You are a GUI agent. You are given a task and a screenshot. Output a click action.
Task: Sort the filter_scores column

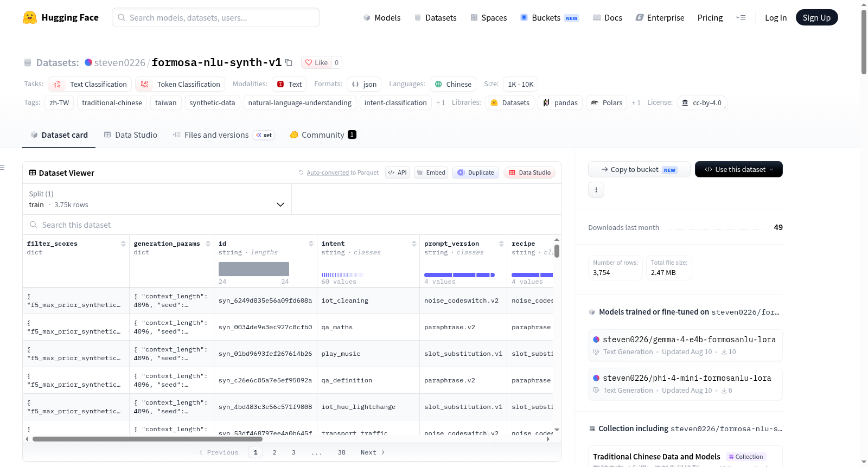click(x=124, y=244)
